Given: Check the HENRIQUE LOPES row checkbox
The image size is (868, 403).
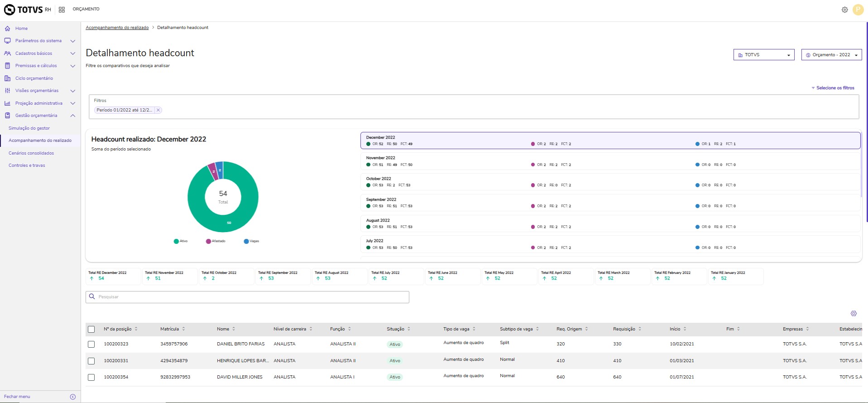Looking at the screenshot, I should 91,361.
